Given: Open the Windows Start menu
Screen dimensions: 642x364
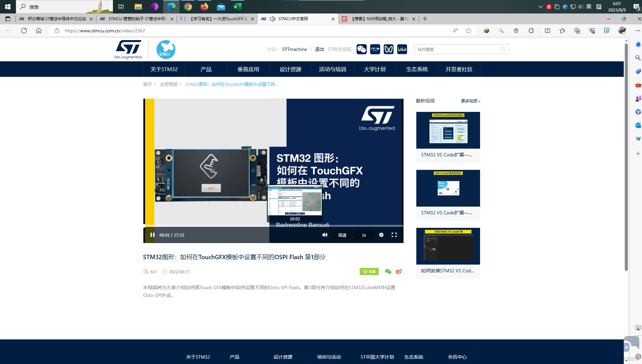Looking at the screenshot, I should point(8,6).
